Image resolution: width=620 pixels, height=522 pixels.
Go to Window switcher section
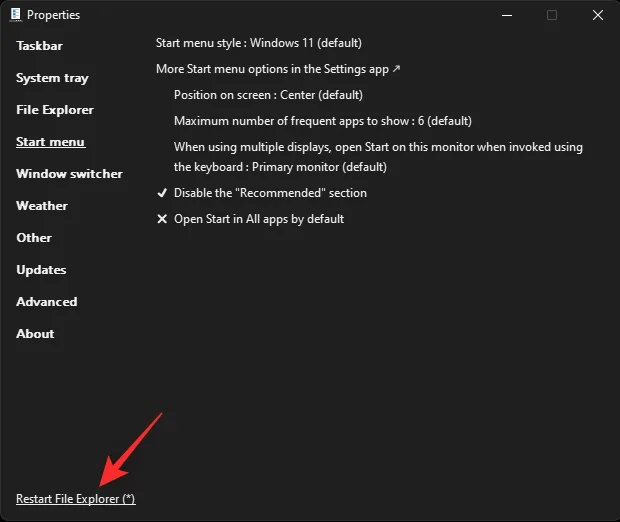click(x=70, y=174)
